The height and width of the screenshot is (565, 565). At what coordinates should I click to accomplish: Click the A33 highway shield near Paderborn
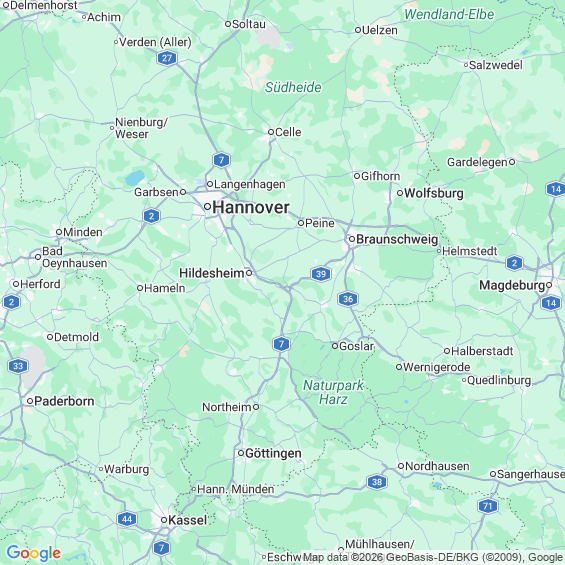(x=18, y=366)
